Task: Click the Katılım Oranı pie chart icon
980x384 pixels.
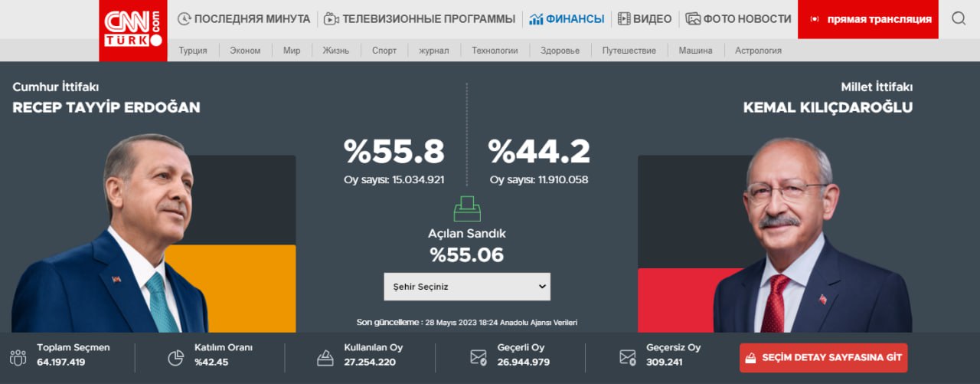Action: 175,357
